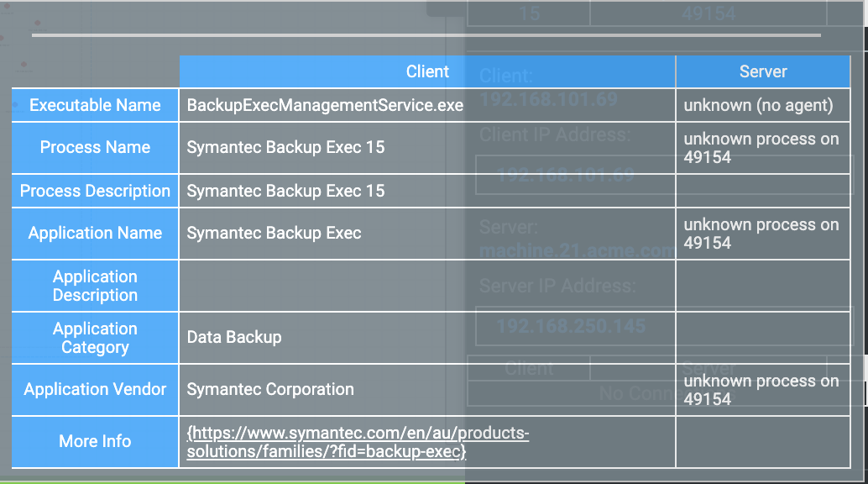Select the Executable Name row label
This screenshot has width=868, height=484.
[95, 105]
